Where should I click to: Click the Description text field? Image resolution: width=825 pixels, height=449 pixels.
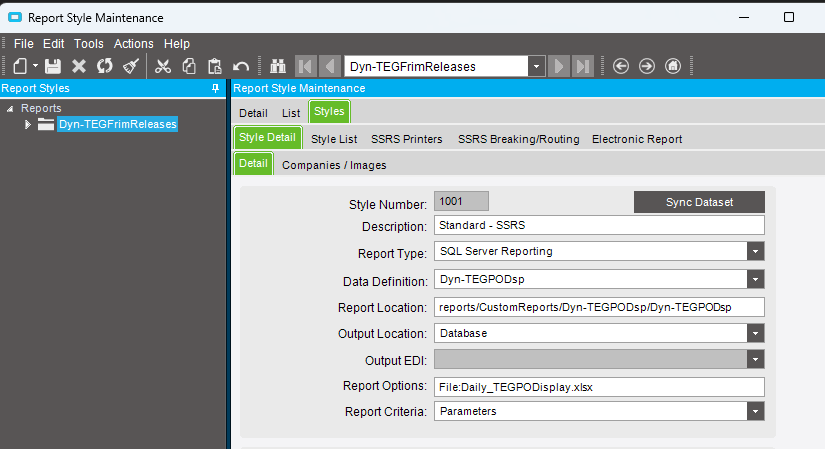[599, 225]
